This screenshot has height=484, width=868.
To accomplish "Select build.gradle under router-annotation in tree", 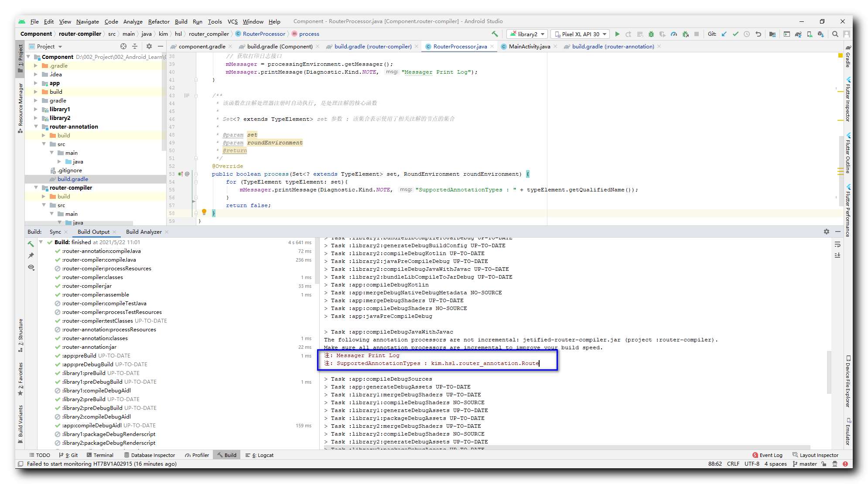I will (72, 179).
